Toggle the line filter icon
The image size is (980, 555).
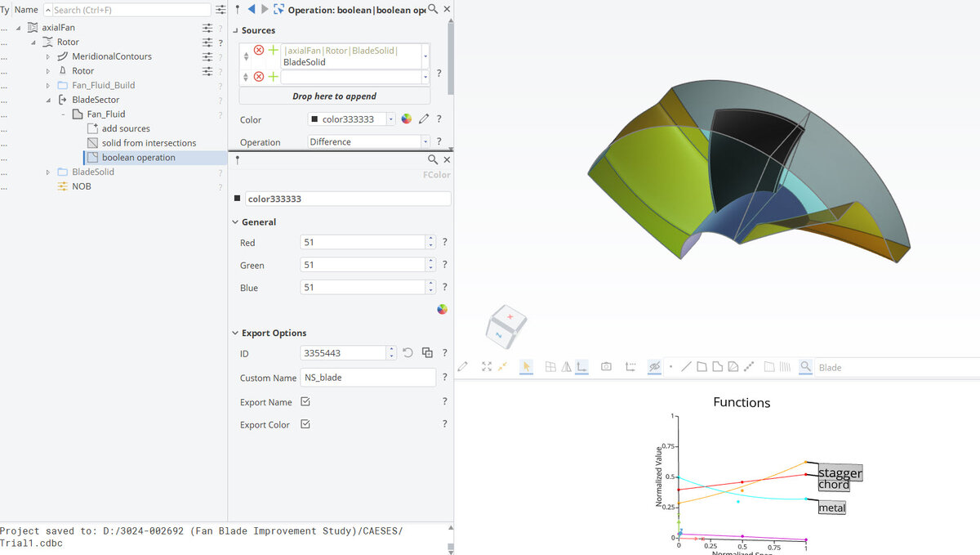pos(686,367)
